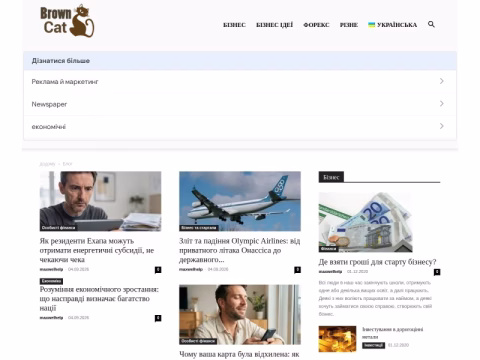The width and height of the screenshot is (480, 360).
Task: Expand the економічні row chevron
Action: coord(442,126)
